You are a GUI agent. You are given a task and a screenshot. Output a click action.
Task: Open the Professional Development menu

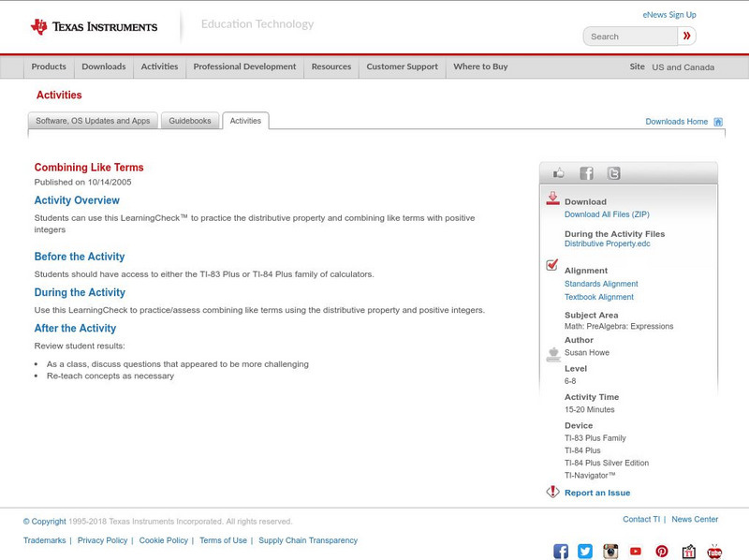244,66
